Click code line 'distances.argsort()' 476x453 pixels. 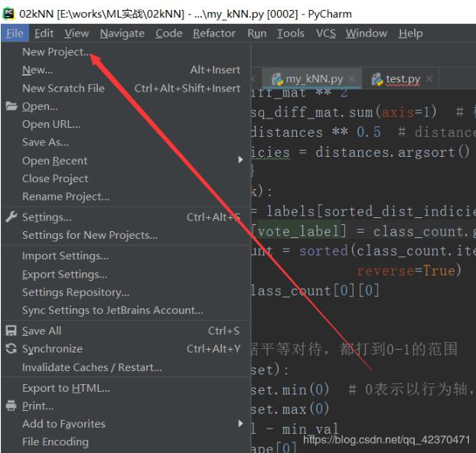point(393,152)
